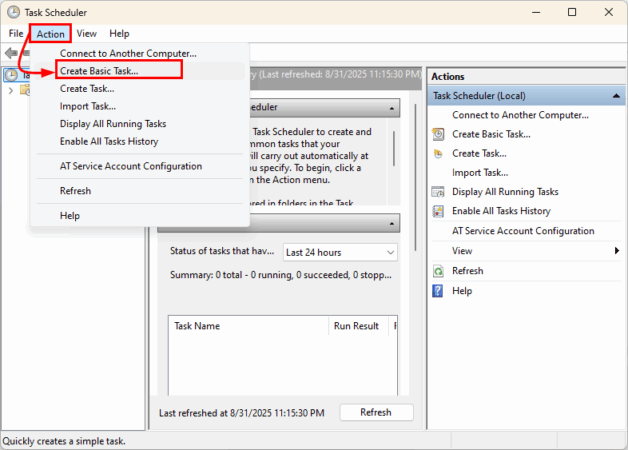This screenshot has height=450, width=628.
Task: Click the Back arrow toolbar icon
Action: pos(11,53)
